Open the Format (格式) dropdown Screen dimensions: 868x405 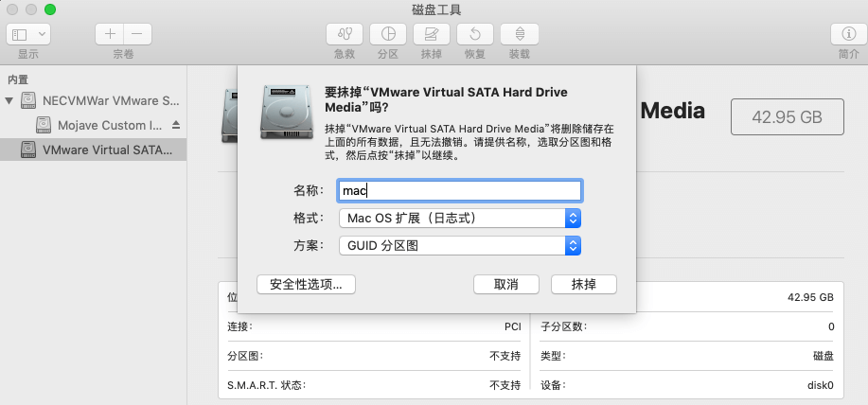click(x=459, y=218)
